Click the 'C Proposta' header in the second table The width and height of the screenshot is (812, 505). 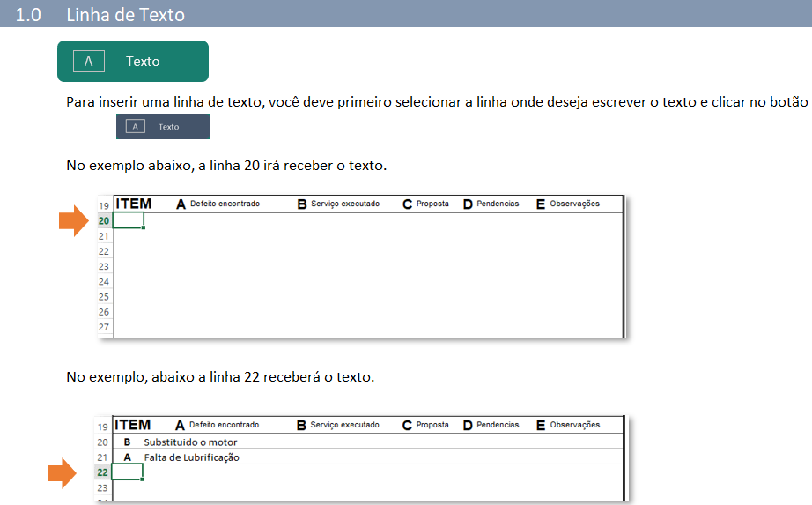point(425,425)
